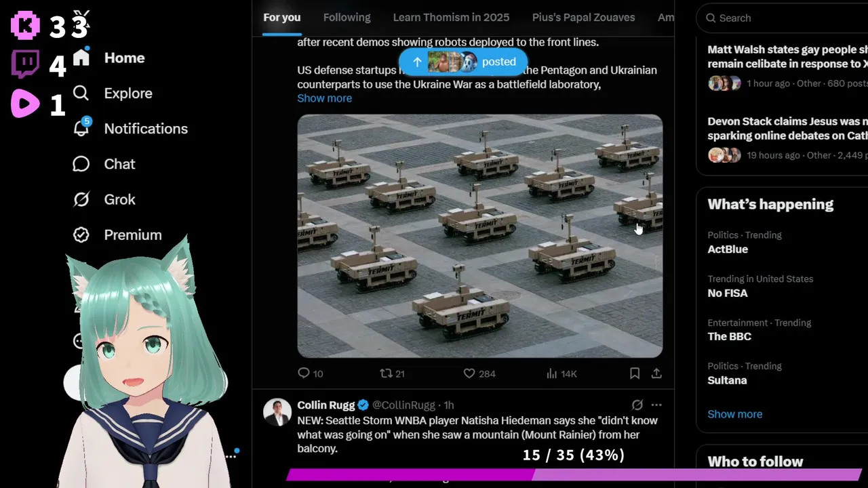Switch to Learn Thomism in 2025 tab
Screen dimensions: 868x488
pos(451,18)
